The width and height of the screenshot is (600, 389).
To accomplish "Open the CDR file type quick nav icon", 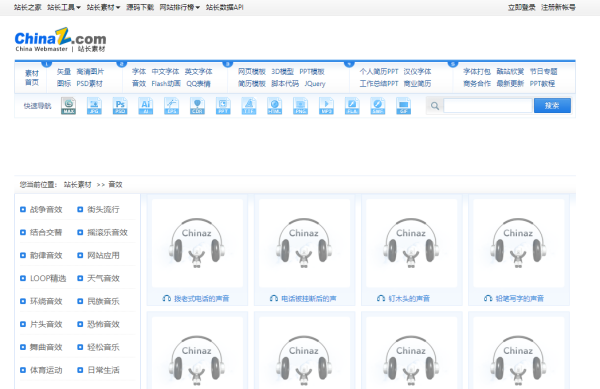I will 197,106.
